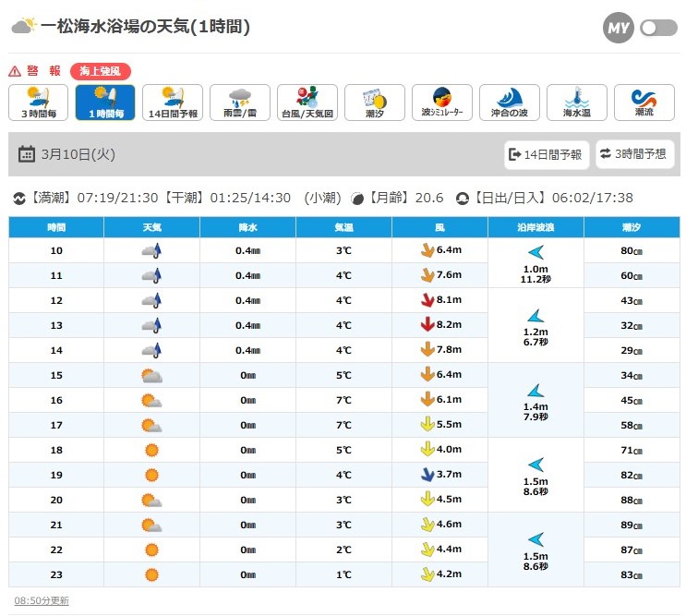Screen dimensions: 686x616
Task: Open the 潮汐 tide icon
Action: pyautogui.click(x=375, y=103)
